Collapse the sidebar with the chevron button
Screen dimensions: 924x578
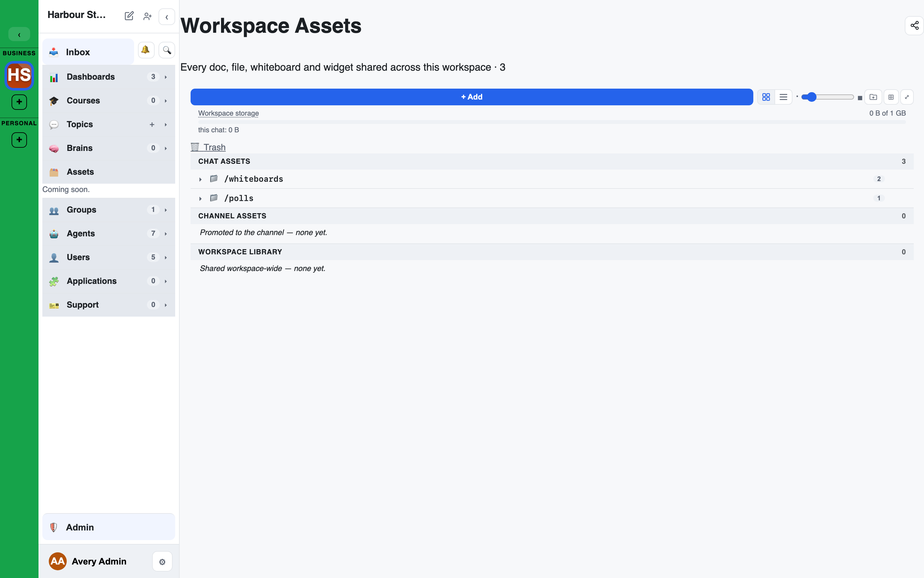(167, 17)
